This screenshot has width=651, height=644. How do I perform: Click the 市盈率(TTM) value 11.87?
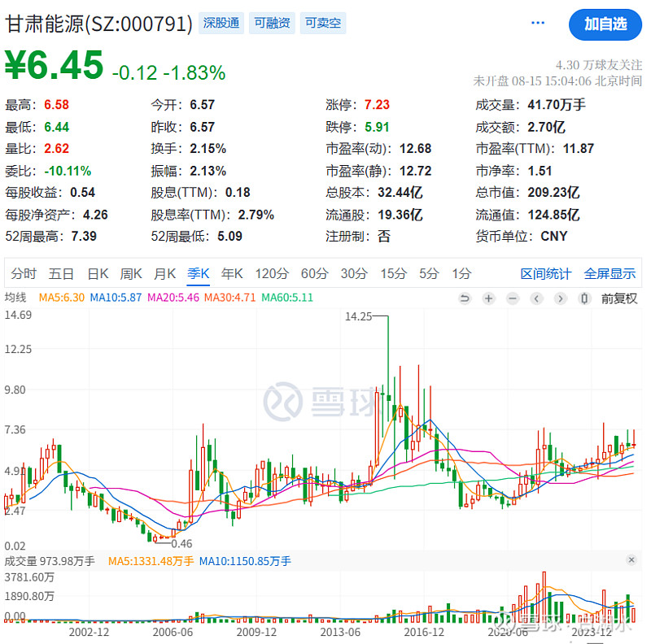[579, 149]
